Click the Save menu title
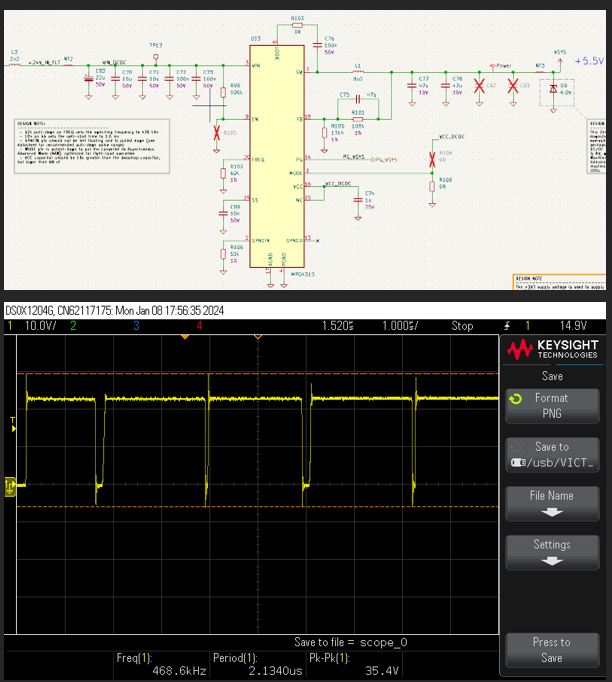This screenshot has height=682, width=612. click(x=552, y=376)
